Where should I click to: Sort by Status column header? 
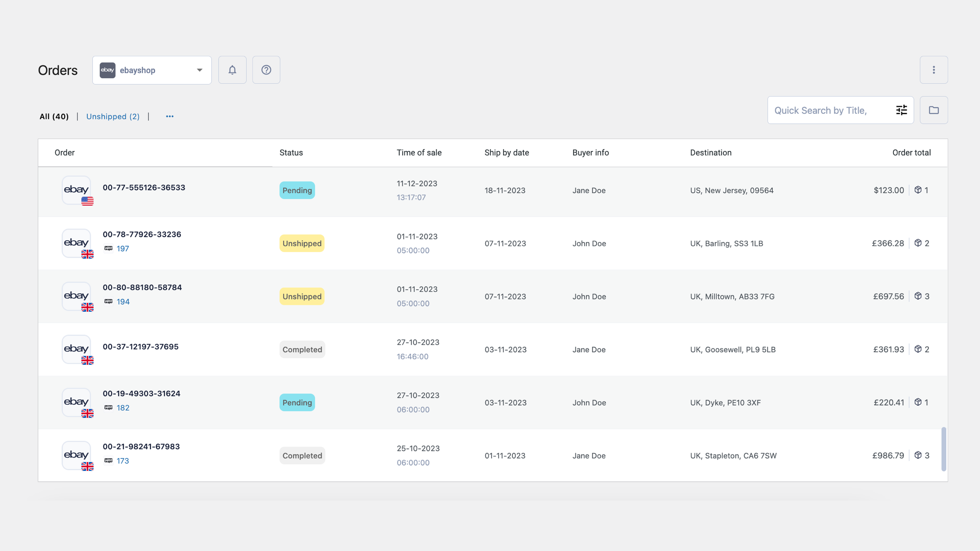click(291, 153)
